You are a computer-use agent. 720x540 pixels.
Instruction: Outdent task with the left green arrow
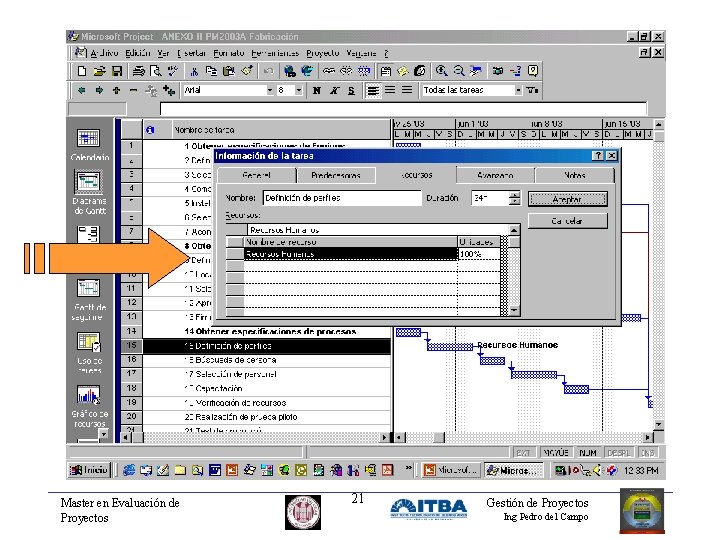[x=81, y=90]
